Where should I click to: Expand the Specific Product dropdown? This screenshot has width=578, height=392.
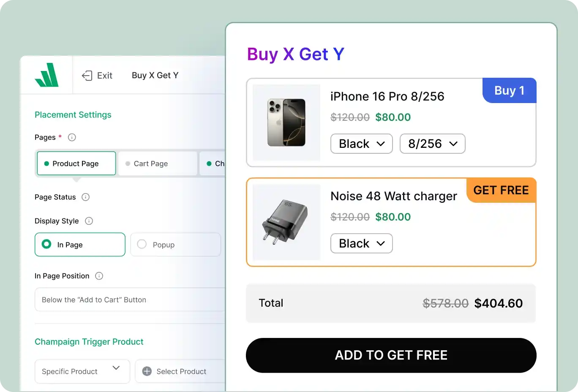[x=82, y=371]
